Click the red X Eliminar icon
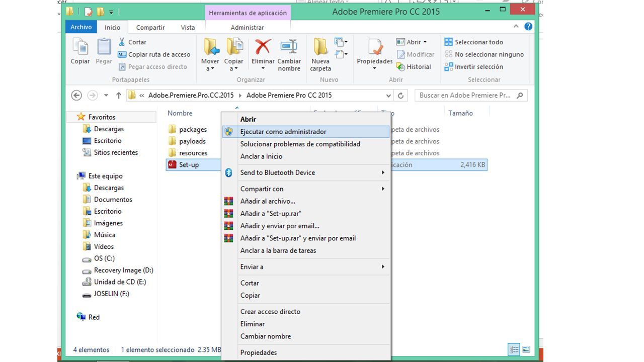644x362 pixels. pyautogui.click(x=263, y=47)
